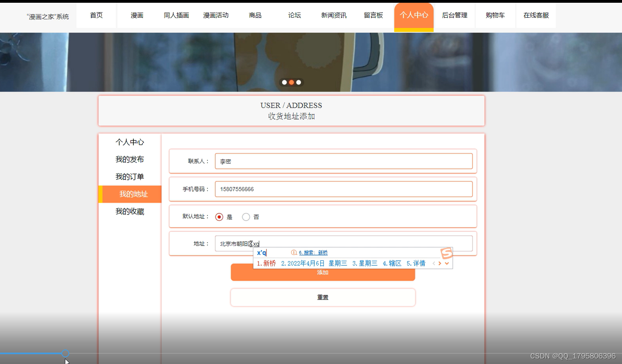
Task: Open 我的收藏 in the sidebar
Action: point(130,211)
